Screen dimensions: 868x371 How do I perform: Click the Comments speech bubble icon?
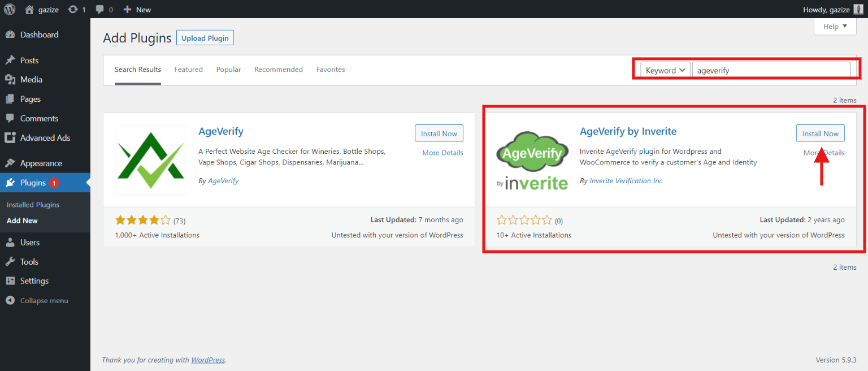[10, 118]
